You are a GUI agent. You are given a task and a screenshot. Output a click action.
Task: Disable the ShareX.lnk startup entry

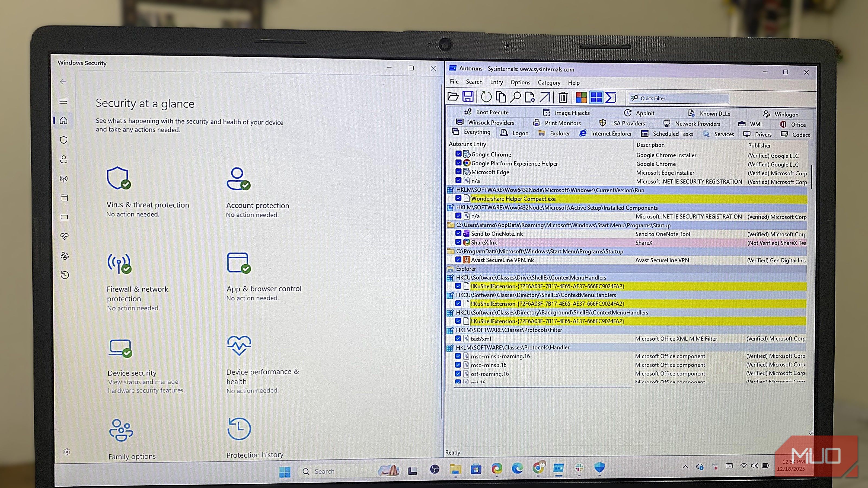click(x=458, y=242)
